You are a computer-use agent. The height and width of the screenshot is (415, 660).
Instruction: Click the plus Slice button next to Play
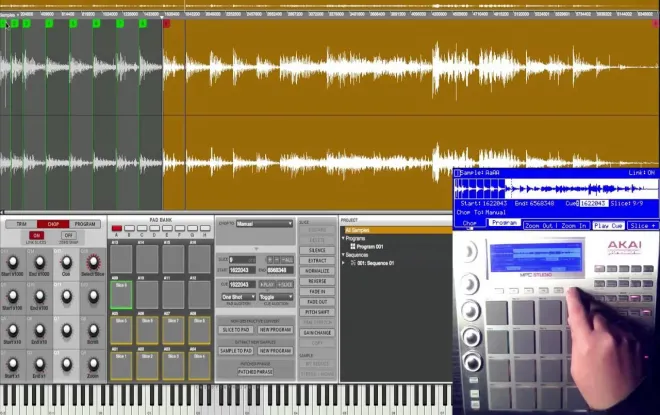click(285, 285)
